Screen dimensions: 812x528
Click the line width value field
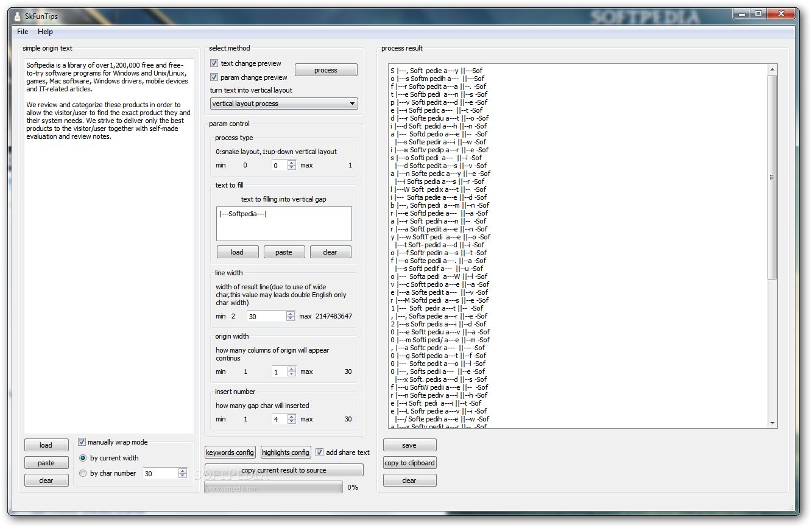click(x=267, y=316)
